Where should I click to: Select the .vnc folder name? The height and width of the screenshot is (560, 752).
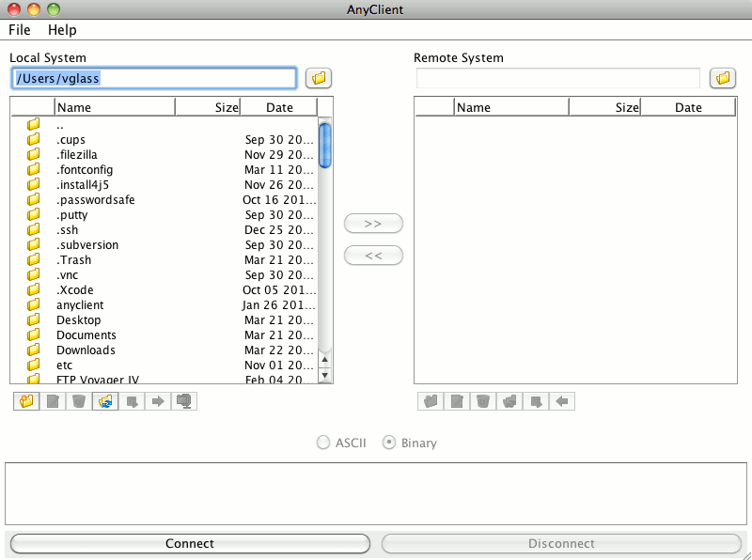pyautogui.click(x=67, y=274)
